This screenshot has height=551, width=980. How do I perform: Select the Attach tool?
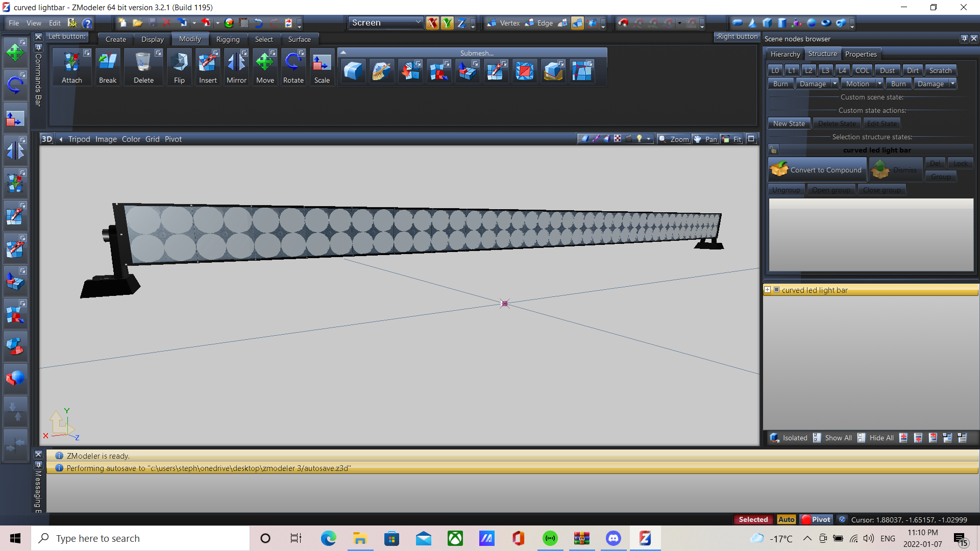pos(71,67)
